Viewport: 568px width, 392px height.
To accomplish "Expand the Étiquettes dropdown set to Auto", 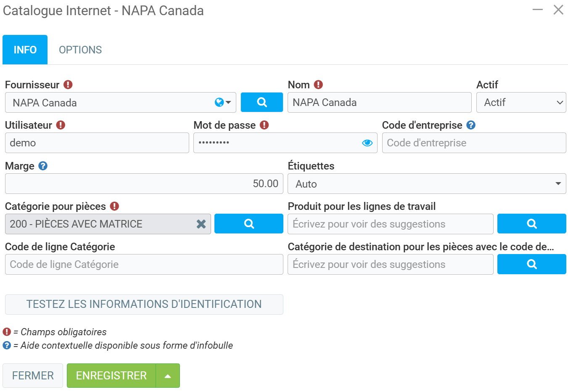I will click(426, 184).
